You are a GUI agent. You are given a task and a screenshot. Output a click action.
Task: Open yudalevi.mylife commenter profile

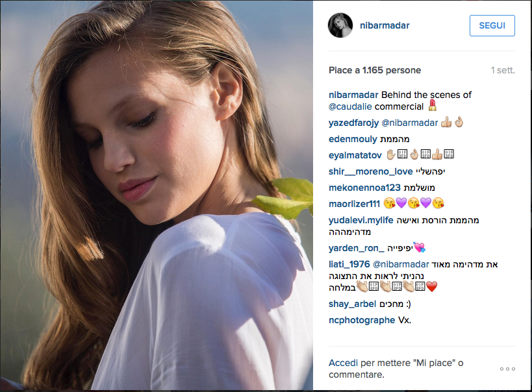click(x=361, y=220)
